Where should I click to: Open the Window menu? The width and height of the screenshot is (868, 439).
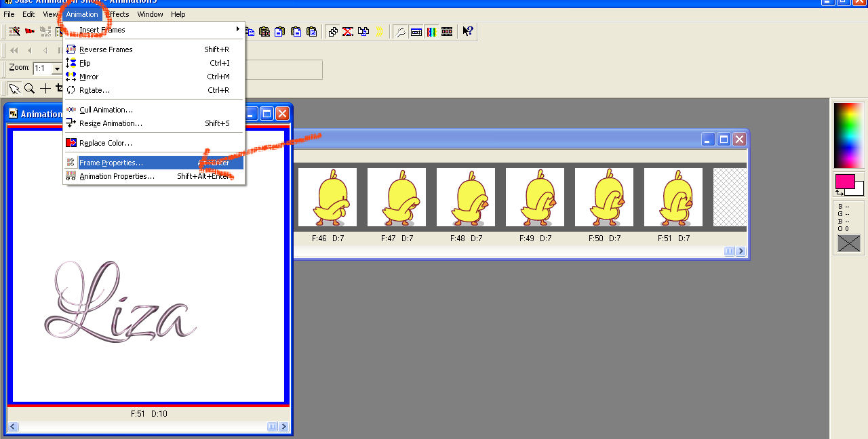[150, 14]
